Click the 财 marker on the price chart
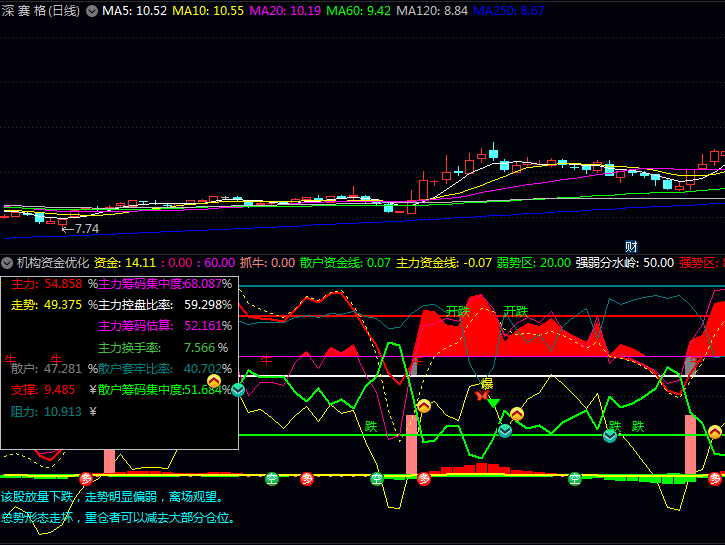725x545 pixels. point(631,247)
